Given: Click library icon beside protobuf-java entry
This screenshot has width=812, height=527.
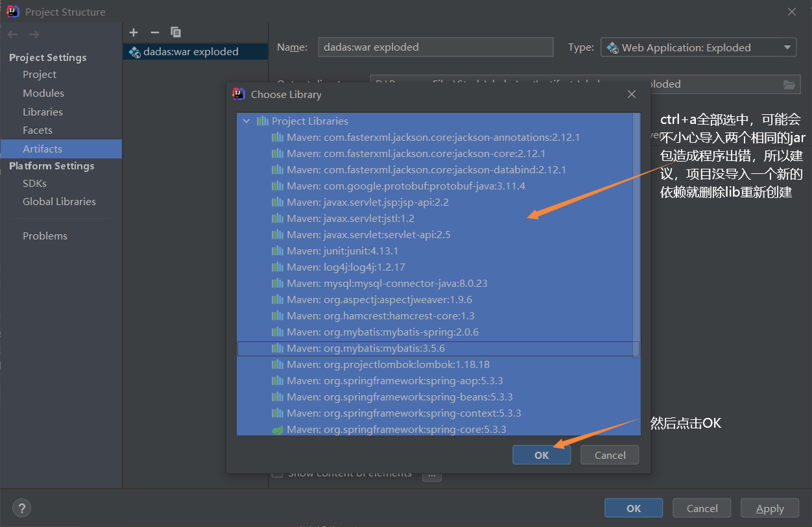Looking at the screenshot, I should point(277,186).
